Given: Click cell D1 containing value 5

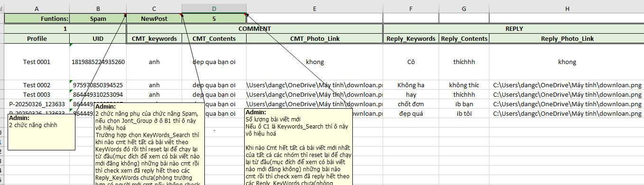Looking at the screenshot, I should (214, 19).
